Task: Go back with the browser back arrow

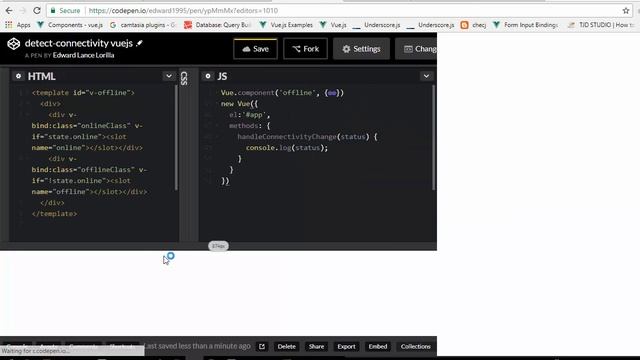Action: (9, 11)
